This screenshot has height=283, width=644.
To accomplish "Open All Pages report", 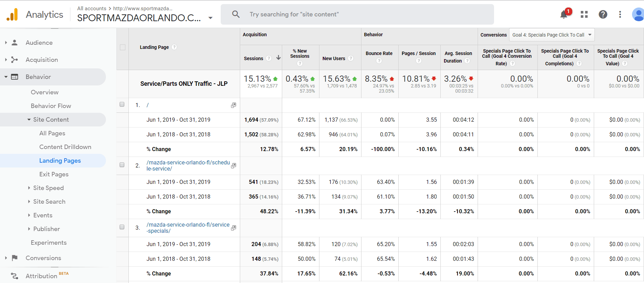I will (52, 133).
